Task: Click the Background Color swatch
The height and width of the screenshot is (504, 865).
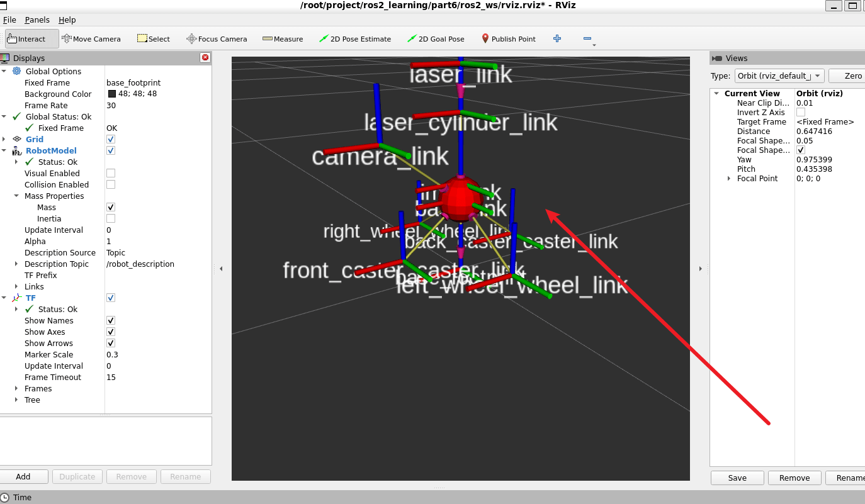Action: (112, 94)
